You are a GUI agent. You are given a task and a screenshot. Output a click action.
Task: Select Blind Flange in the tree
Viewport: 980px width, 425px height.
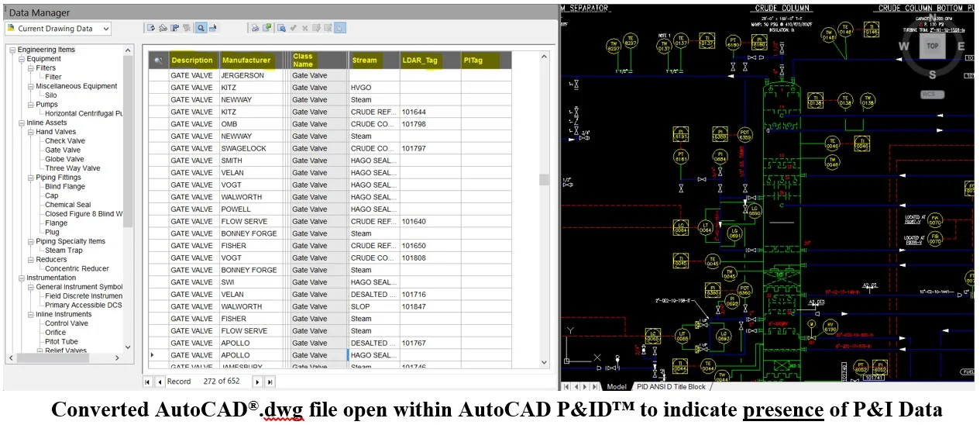pos(65,187)
